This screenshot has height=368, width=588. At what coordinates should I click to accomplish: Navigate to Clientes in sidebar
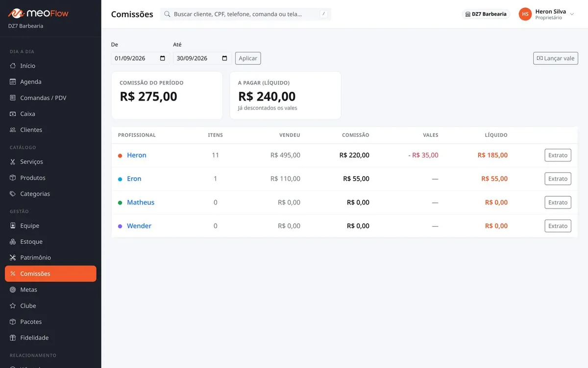(50, 130)
